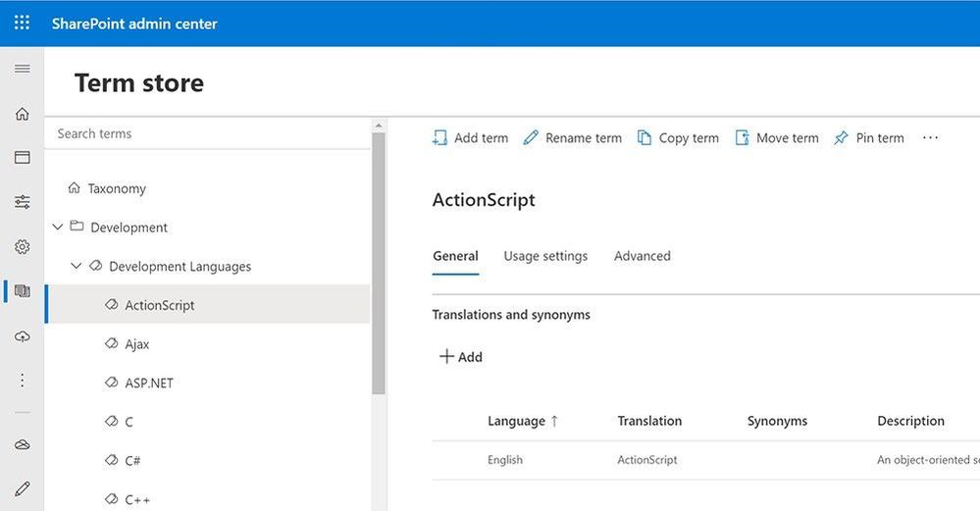This screenshot has height=511, width=980.
Task: Go to Home icon in sidebar
Action: 22,114
